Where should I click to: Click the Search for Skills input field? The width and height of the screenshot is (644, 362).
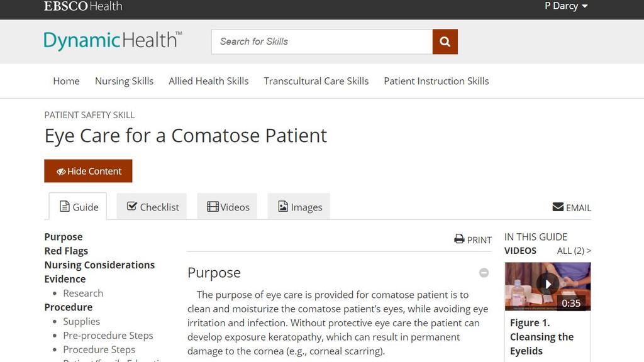tap(322, 41)
